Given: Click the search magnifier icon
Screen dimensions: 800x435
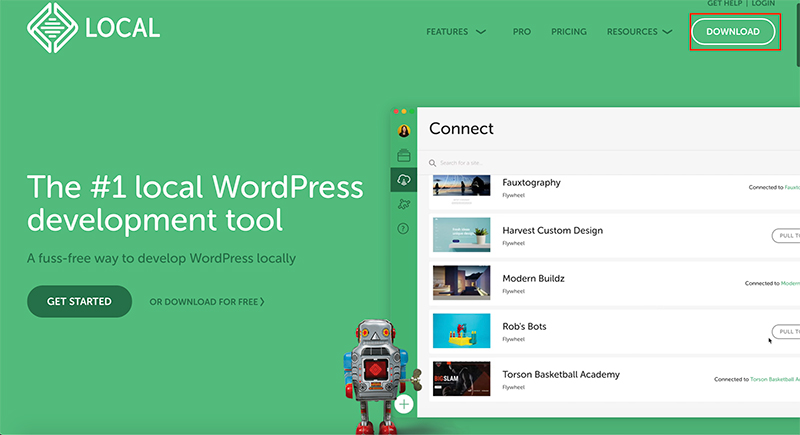Looking at the screenshot, I should pyautogui.click(x=432, y=163).
